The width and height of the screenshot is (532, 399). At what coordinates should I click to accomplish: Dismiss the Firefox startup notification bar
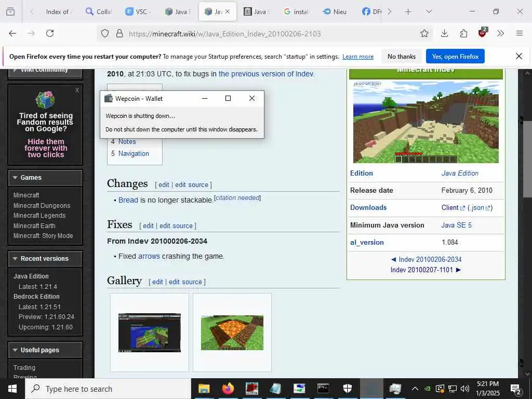point(519,56)
